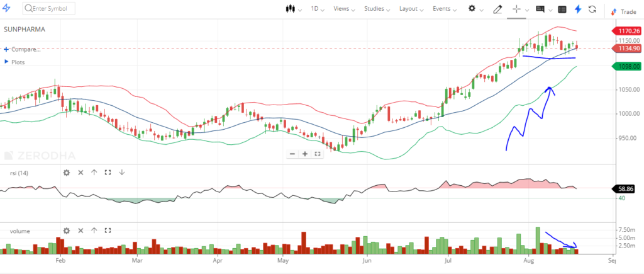Click the heads-up info box icon
The width and height of the screenshot is (644, 274).
coord(540,9)
